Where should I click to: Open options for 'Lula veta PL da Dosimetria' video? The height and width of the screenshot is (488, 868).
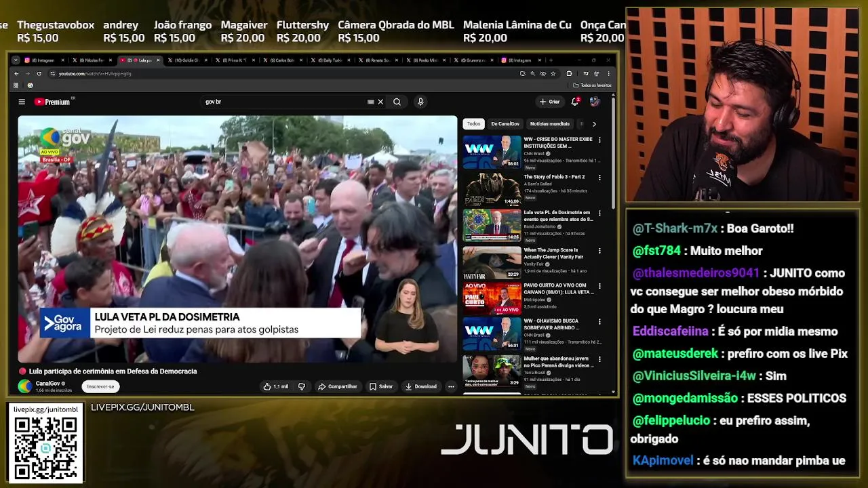coord(599,213)
